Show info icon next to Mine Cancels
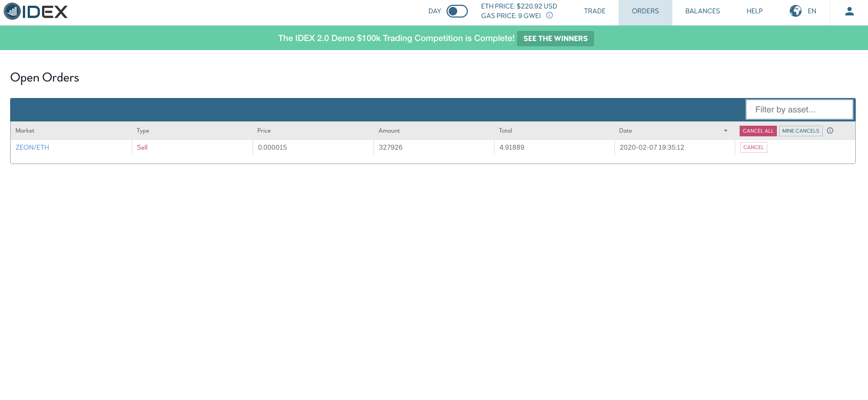 pos(830,130)
